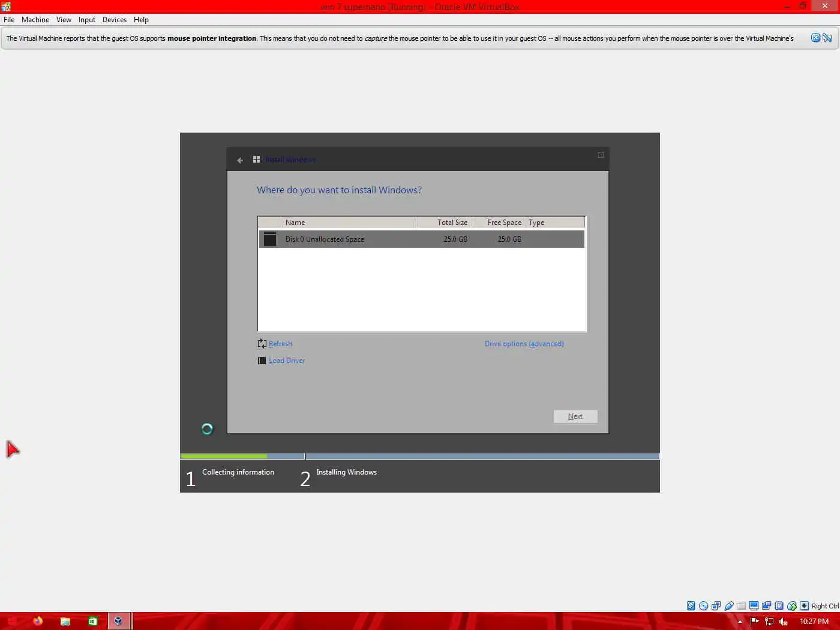
Task: Click the installer window maximize box
Action: [601, 155]
